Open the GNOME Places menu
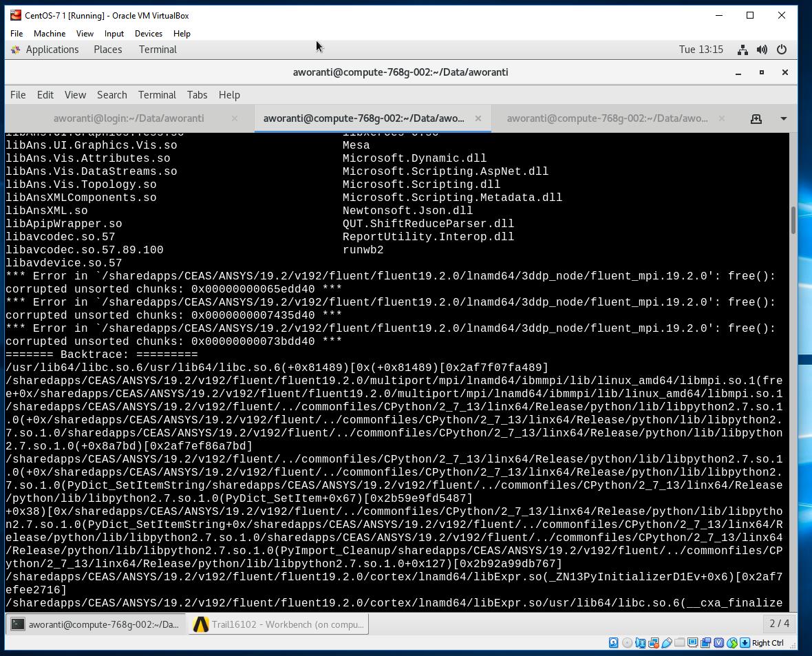Screen dimensions: 812x656 coord(108,50)
